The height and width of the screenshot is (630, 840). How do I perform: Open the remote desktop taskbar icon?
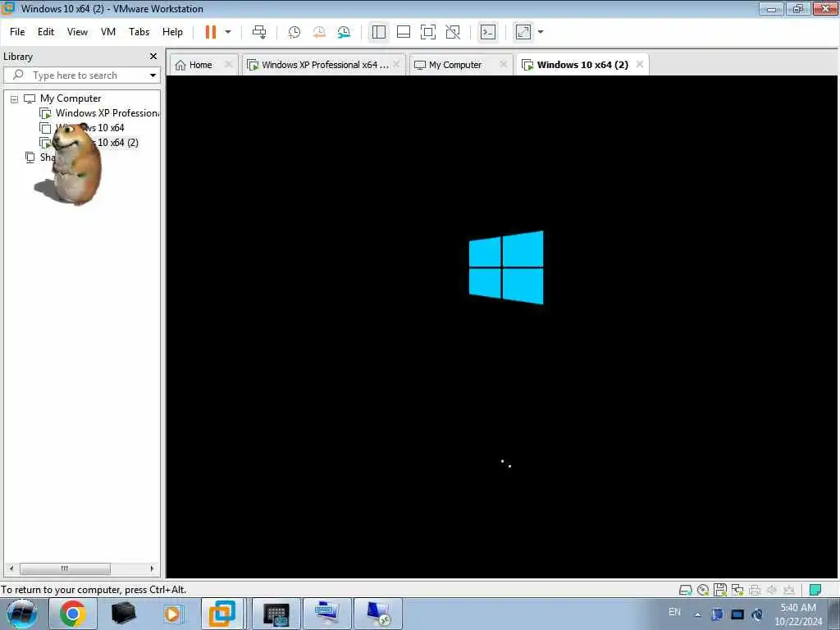point(377,614)
